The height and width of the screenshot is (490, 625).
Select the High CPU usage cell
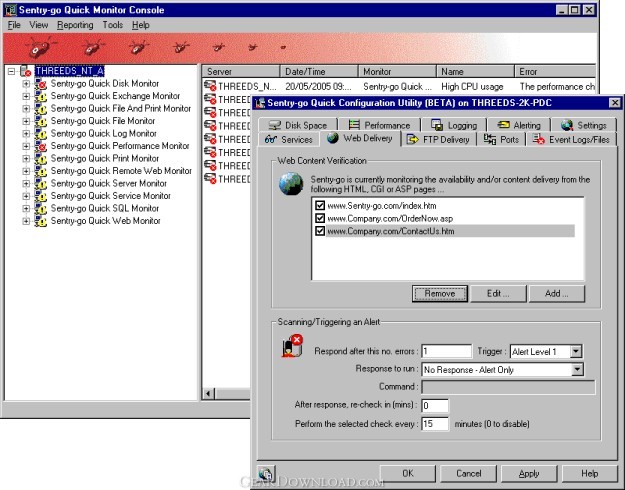472,87
